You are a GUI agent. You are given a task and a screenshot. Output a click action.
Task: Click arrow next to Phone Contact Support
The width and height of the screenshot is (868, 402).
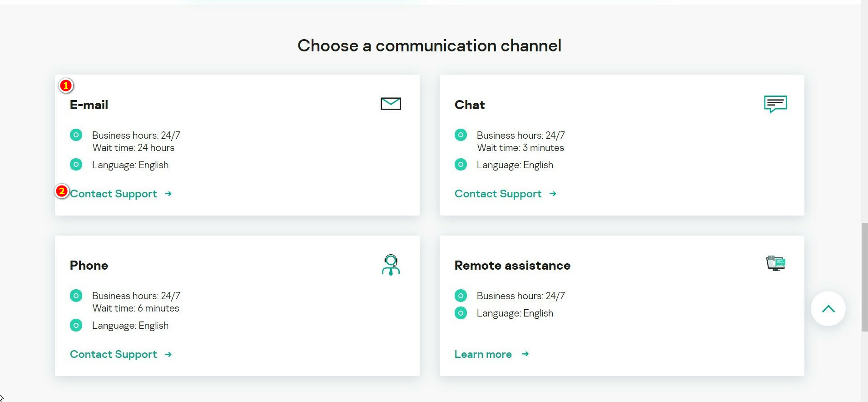coord(168,354)
